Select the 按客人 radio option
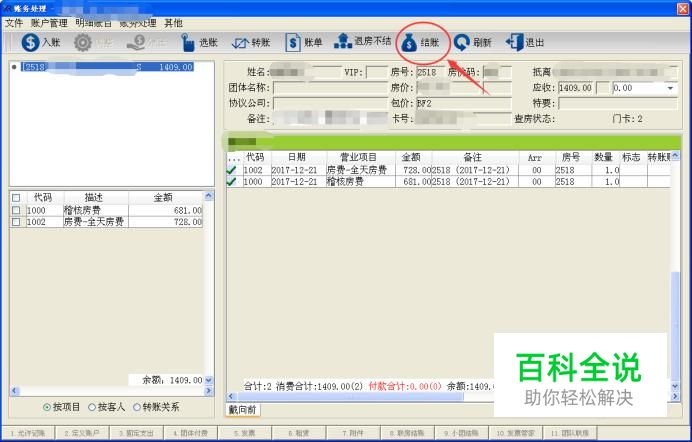 tap(92, 407)
